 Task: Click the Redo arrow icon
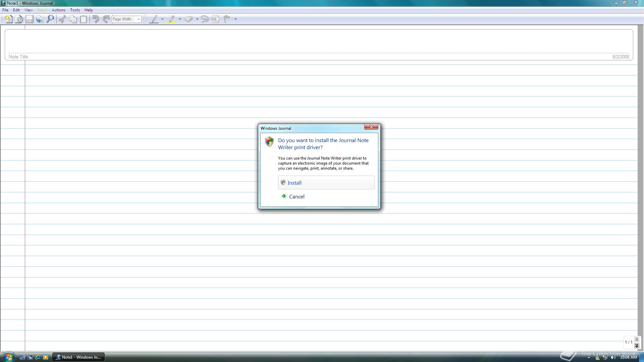(x=106, y=19)
